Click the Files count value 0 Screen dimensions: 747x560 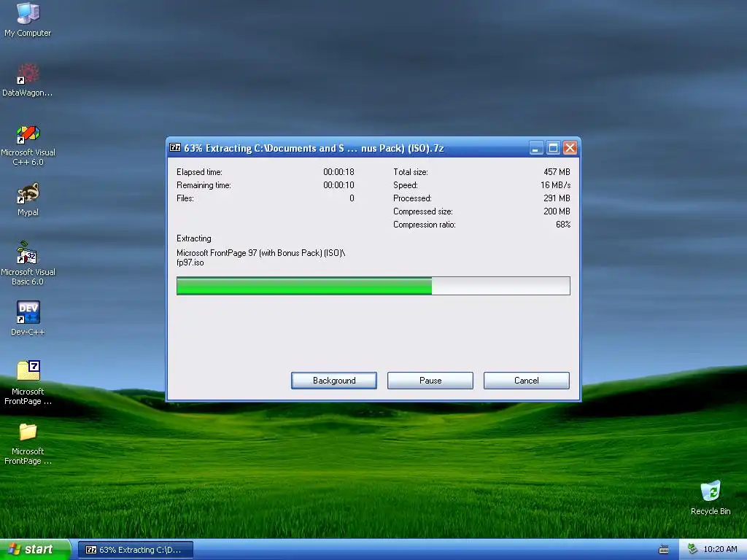pyautogui.click(x=352, y=198)
